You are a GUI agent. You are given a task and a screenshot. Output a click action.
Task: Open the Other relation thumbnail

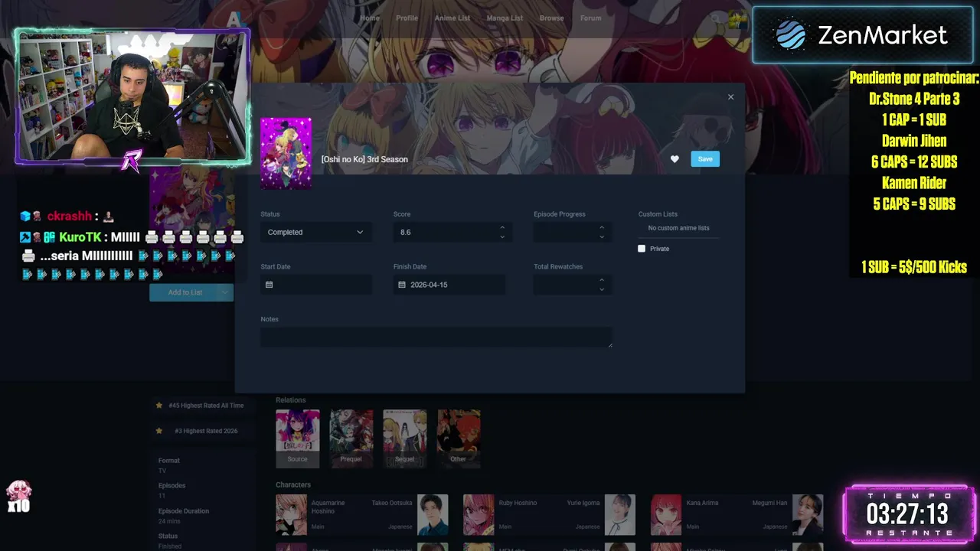(459, 439)
